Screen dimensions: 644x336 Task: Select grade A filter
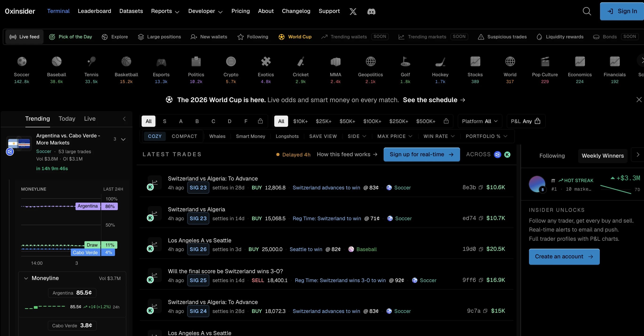point(181,121)
